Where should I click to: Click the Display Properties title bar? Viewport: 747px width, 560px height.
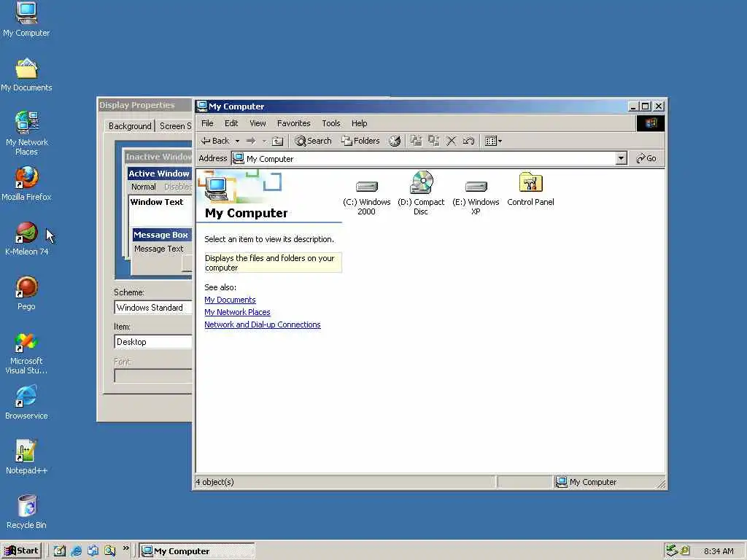tap(145, 105)
